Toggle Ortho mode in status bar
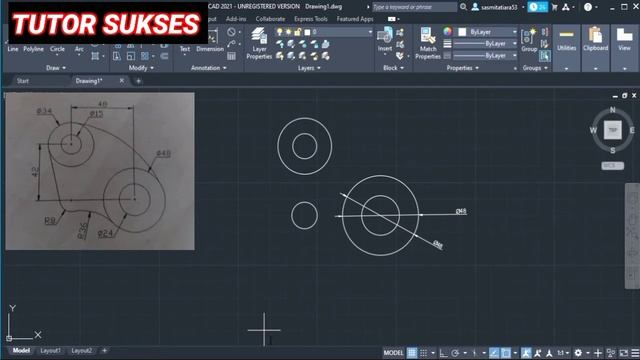This screenshot has width=640, height=360. (443, 353)
